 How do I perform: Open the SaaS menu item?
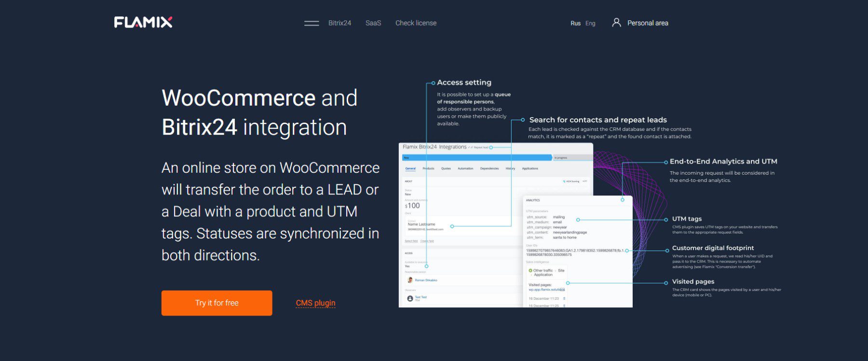point(373,23)
